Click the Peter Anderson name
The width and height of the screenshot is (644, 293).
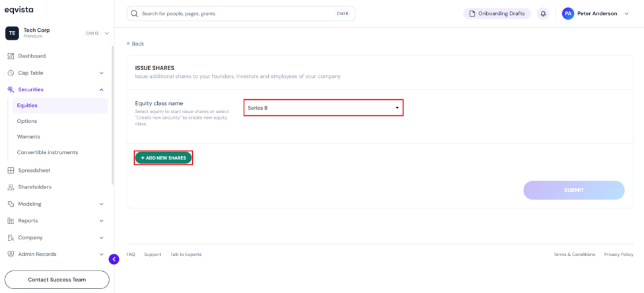click(597, 14)
